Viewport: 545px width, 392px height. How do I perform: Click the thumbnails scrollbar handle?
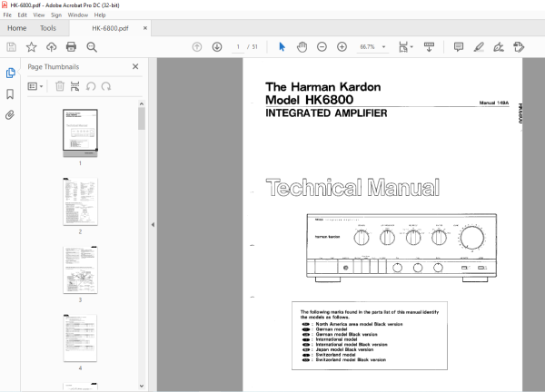click(x=142, y=118)
